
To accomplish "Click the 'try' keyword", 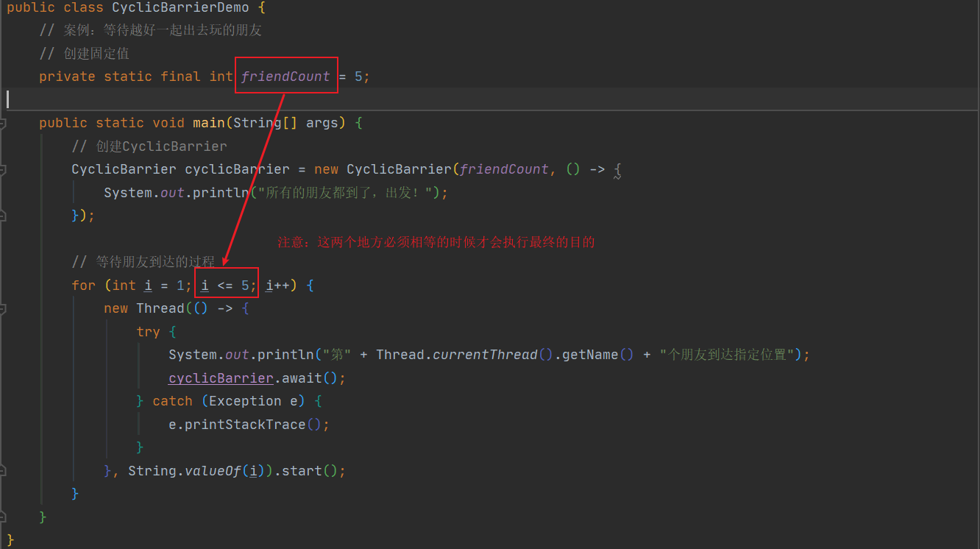I will [148, 332].
